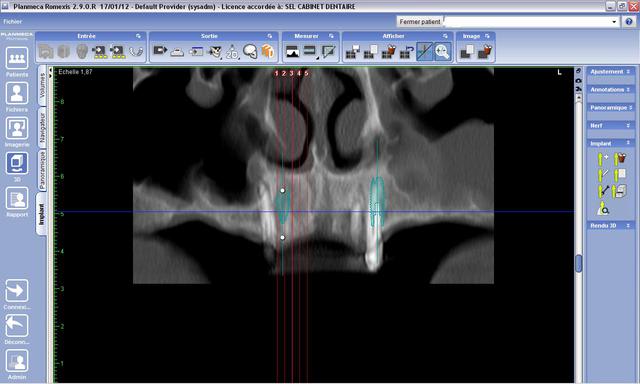The image size is (640, 384).
Task: Expand the Rendu 3D panel
Action: (x=611, y=225)
